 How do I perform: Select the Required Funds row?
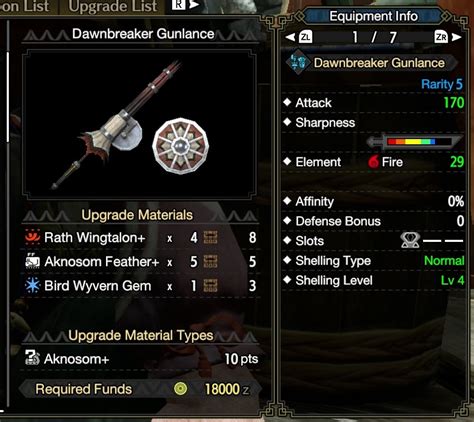tap(139, 389)
